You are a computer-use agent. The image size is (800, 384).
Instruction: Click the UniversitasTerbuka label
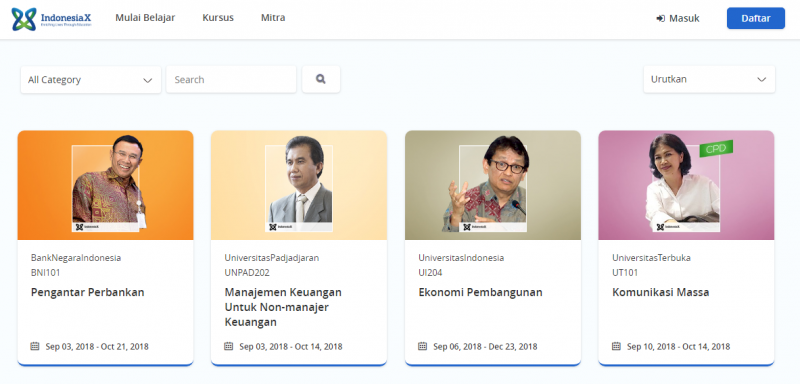[x=652, y=258]
